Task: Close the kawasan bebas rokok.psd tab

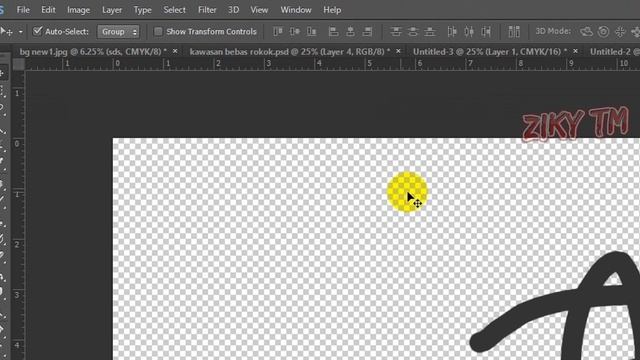Action: (398, 51)
